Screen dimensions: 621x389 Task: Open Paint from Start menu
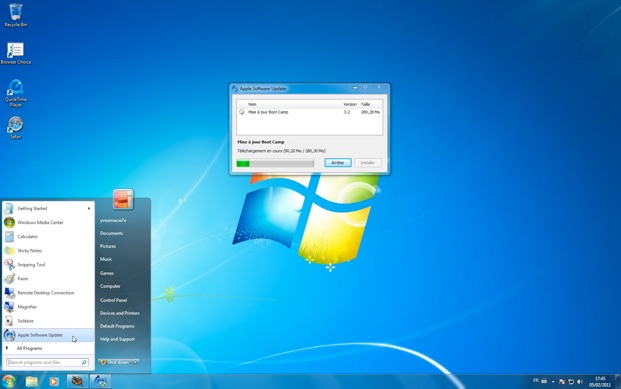(48, 279)
